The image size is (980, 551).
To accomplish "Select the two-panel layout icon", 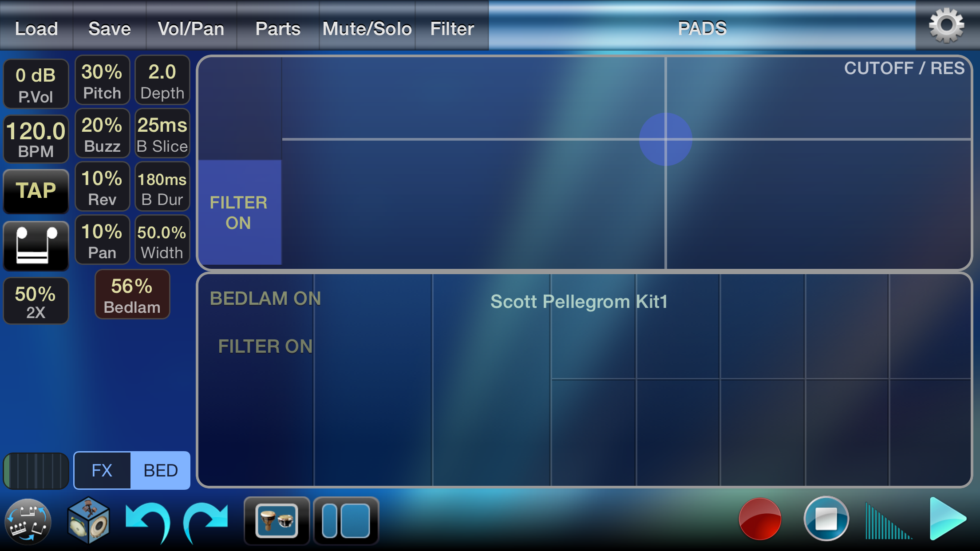I will [x=346, y=521].
